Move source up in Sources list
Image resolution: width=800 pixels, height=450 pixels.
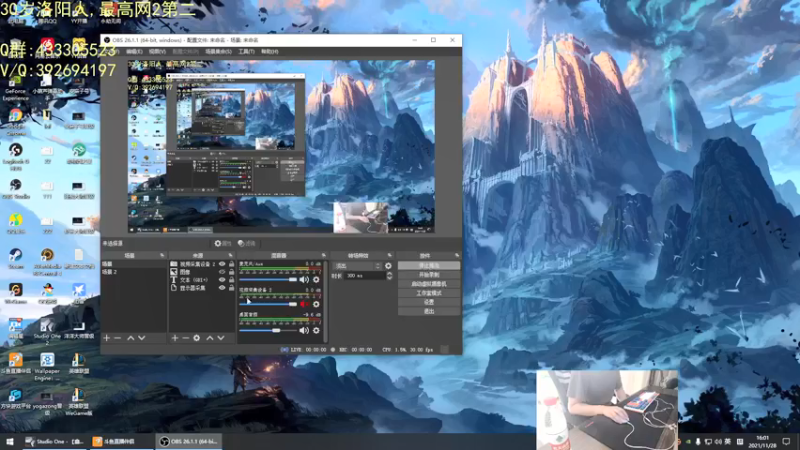coord(210,338)
